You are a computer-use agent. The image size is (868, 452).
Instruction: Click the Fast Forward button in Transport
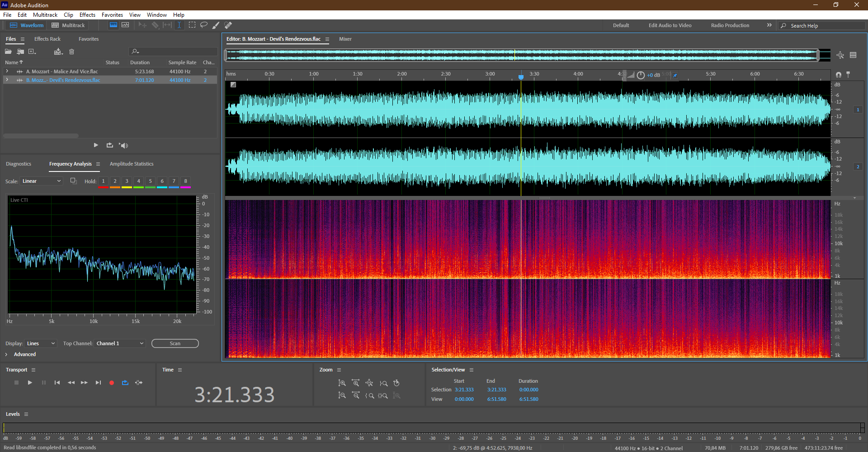tap(84, 383)
